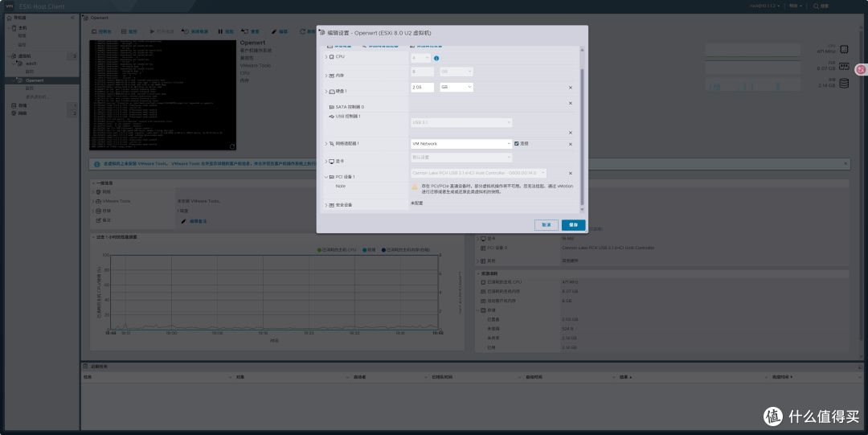The image size is (868, 435).
Task: Click the VM info banner icon
Action: pyautogui.click(x=97, y=164)
